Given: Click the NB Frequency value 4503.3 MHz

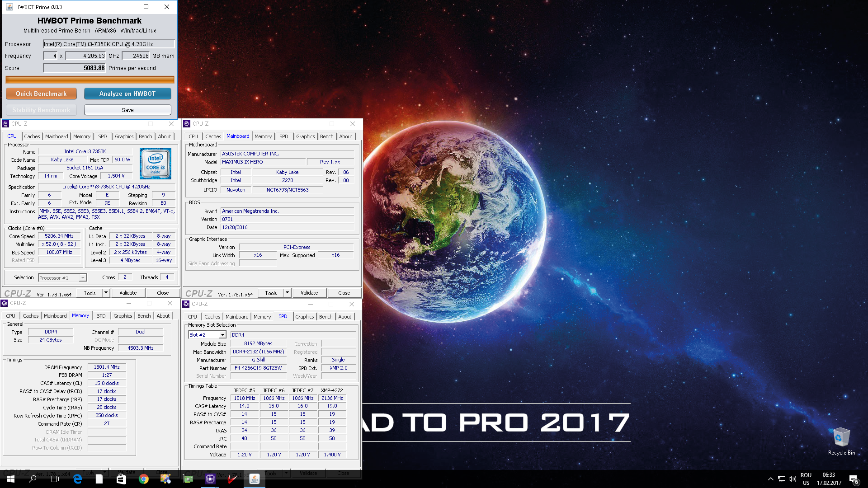Looking at the screenshot, I should point(141,348).
